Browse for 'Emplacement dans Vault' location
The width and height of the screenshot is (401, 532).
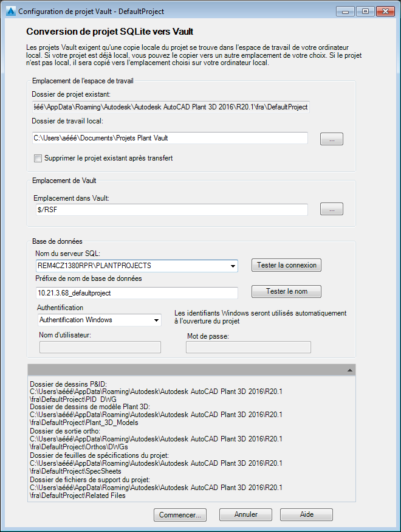click(332, 209)
